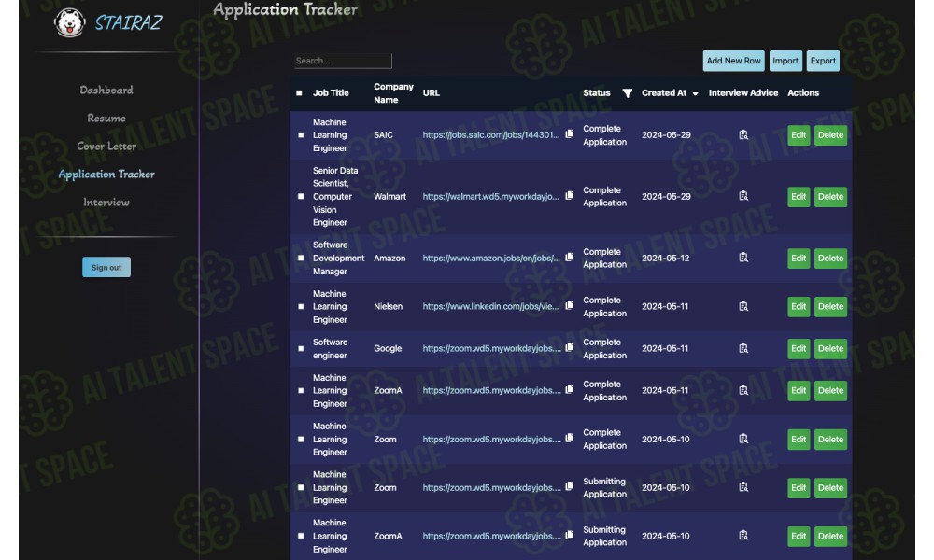Click the Add New Row button

point(733,61)
